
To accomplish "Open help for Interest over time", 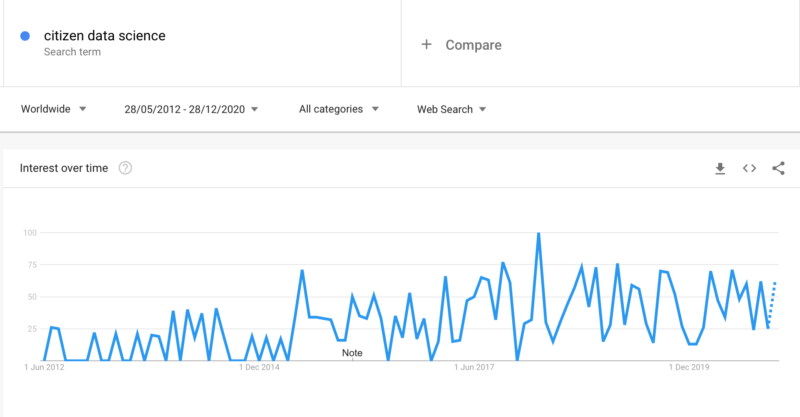I will tap(125, 168).
